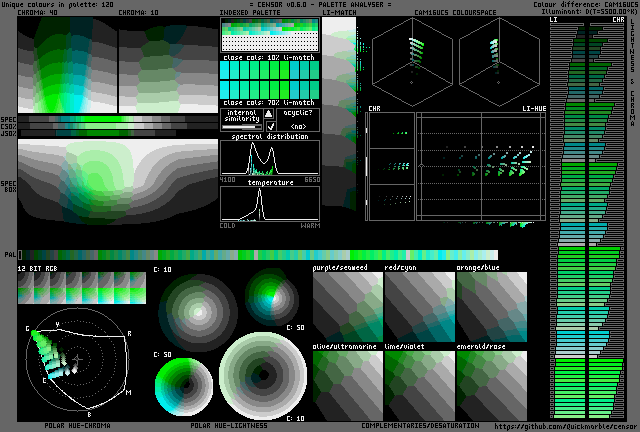Toggle the internal similarity checkmark box
Image resolution: width=640 pixels, height=432 pixels.
(x=269, y=126)
